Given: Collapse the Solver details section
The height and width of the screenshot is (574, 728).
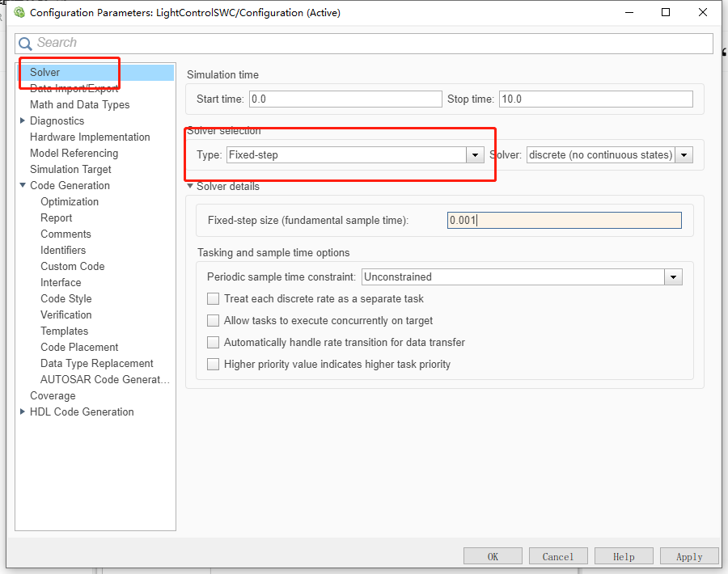Looking at the screenshot, I should coord(190,186).
